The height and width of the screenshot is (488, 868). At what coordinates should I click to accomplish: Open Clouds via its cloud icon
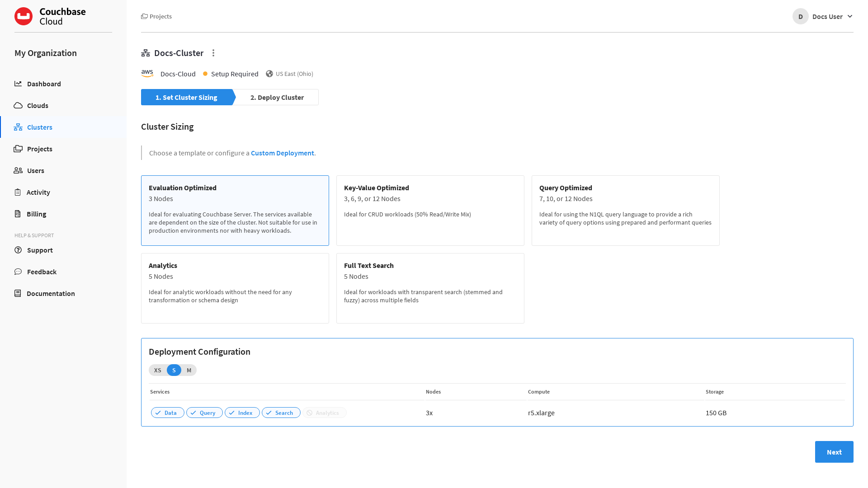click(18, 105)
